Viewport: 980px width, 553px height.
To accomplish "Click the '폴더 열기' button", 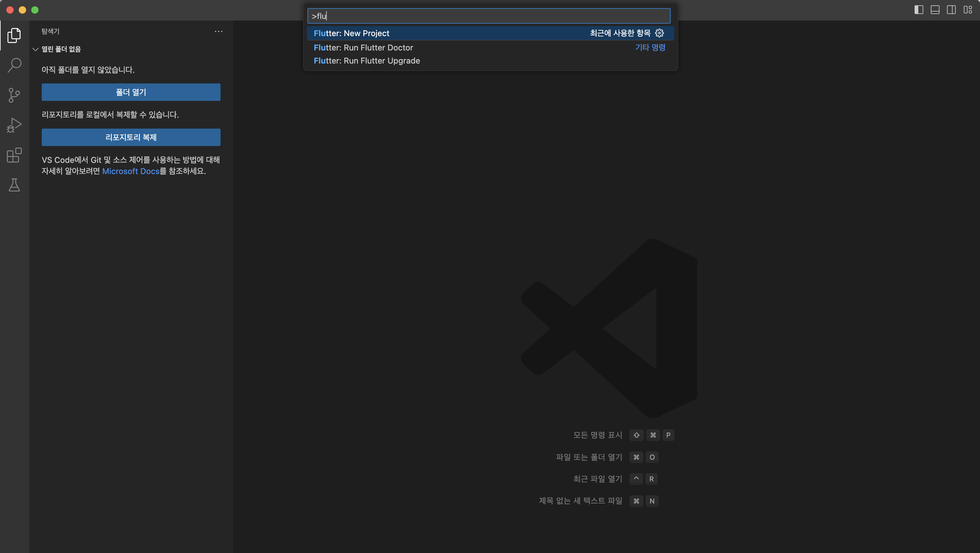I will 131,92.
